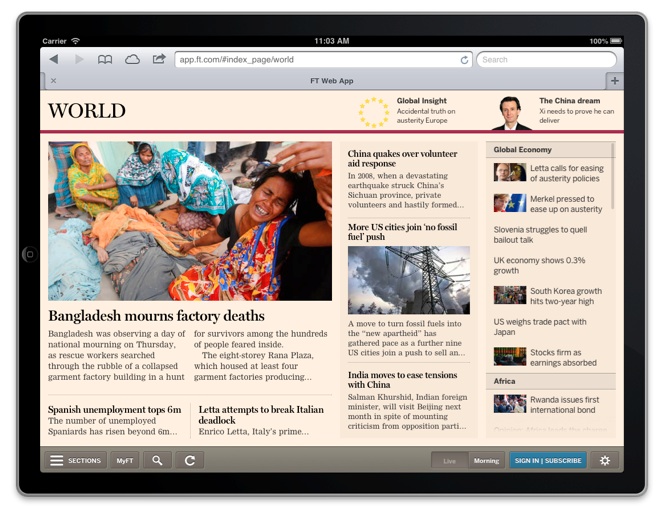Select the FT Web App tab title

(x=332, y=81)
